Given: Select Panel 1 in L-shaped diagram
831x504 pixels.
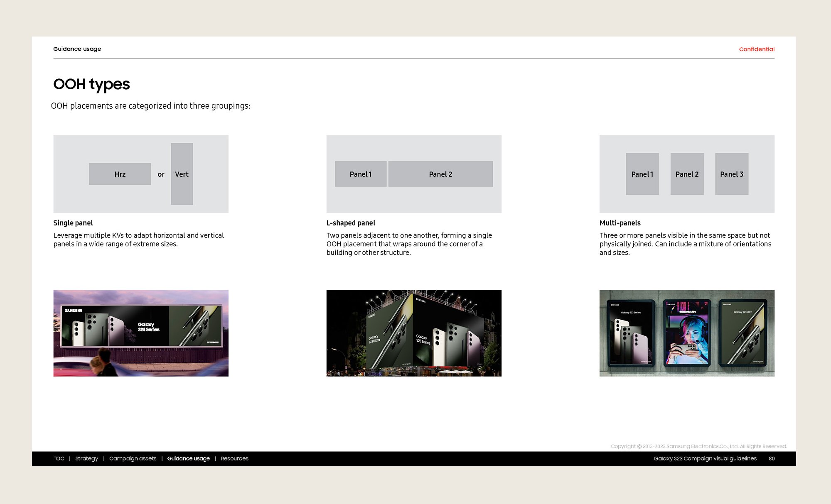Looking at the screenshot, I should (361, 174).
